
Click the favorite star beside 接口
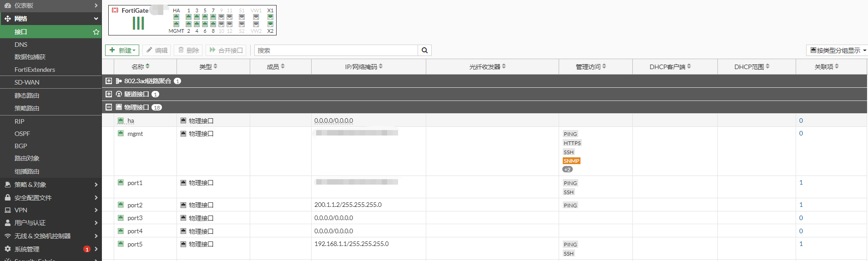point(96,32)
